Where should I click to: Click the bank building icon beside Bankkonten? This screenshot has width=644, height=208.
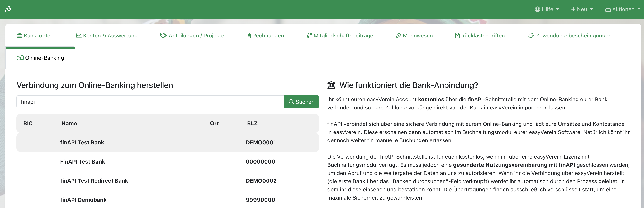[x=20, y=36]
